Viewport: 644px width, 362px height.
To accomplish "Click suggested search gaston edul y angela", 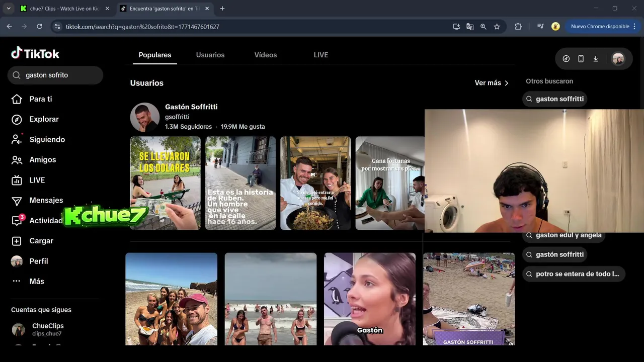I will [563, 235].
